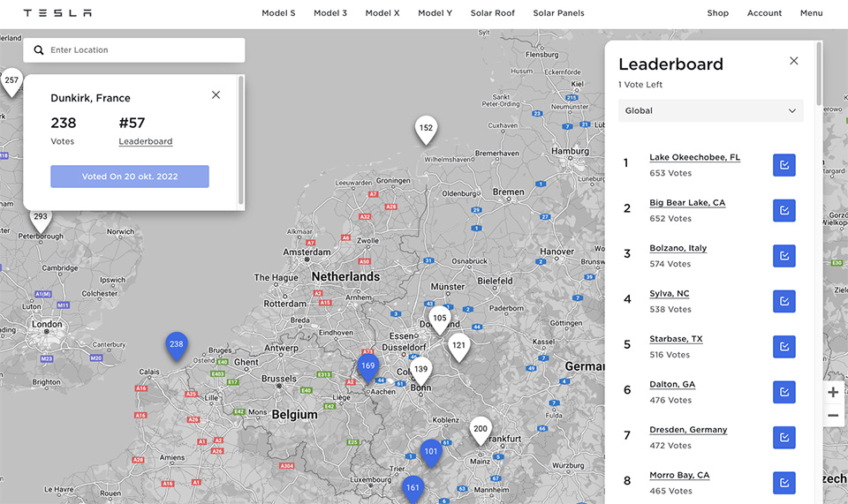
Task: Go to Shop
Action: tap(717, 13)
